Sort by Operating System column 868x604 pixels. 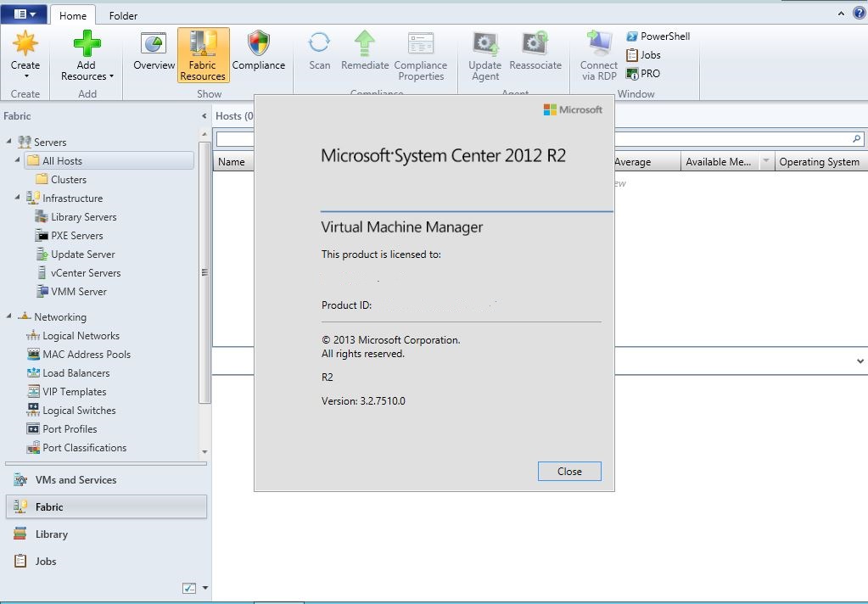click(821, 162)
